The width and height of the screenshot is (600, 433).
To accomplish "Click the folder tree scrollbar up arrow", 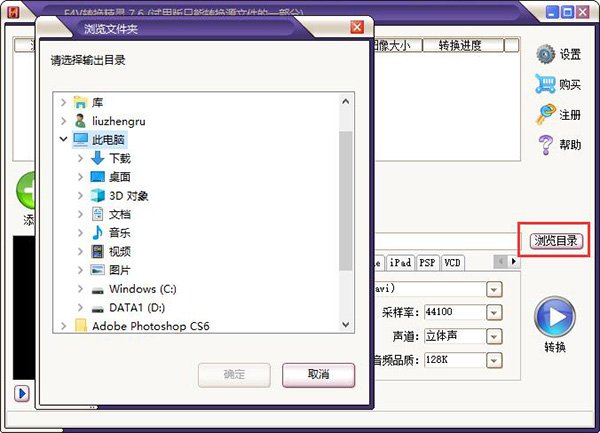I will click(x=346, y=101).
